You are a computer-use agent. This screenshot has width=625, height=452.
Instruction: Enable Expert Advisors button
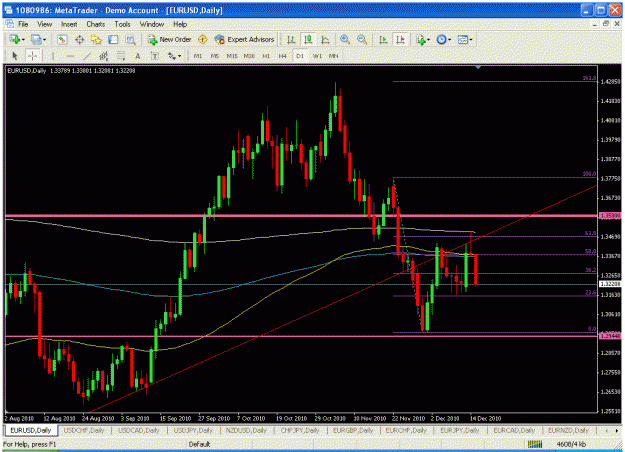tap(244, 39)
